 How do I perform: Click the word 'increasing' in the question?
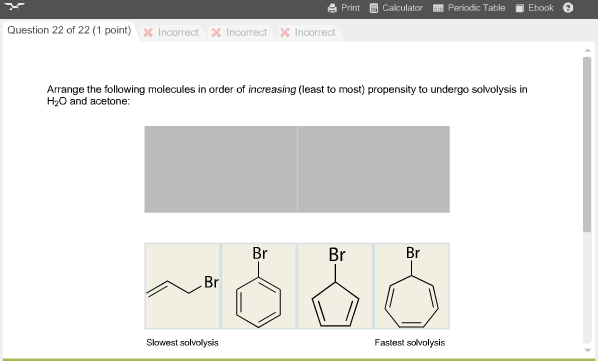(272, 90)
